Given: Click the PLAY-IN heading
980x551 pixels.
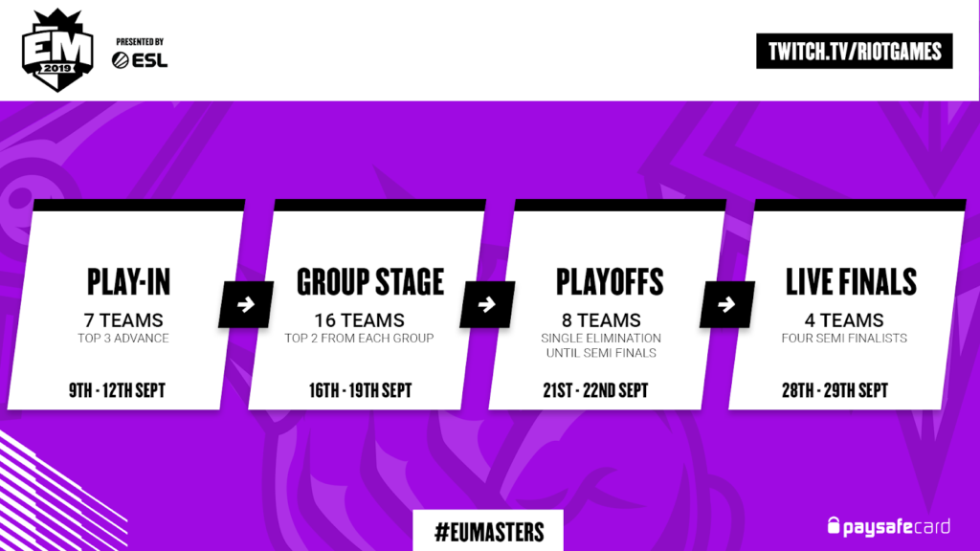Looking at the screenshot, I should click(129, 282).
